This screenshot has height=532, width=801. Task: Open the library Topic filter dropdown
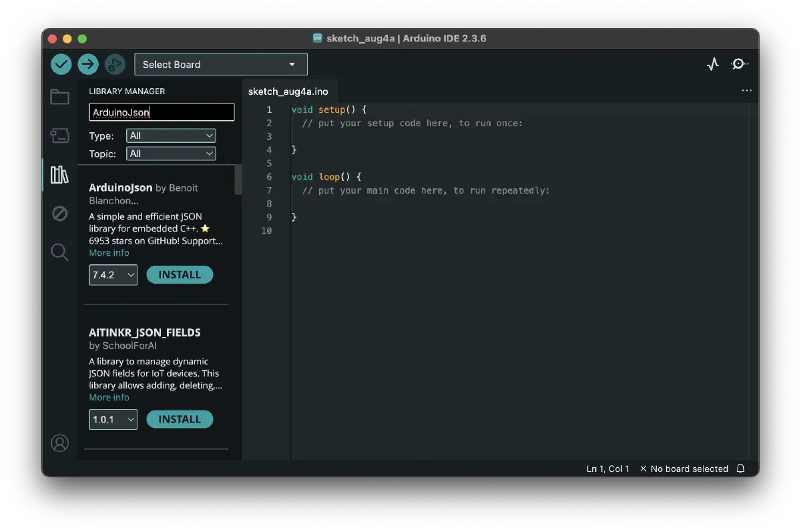171,154
